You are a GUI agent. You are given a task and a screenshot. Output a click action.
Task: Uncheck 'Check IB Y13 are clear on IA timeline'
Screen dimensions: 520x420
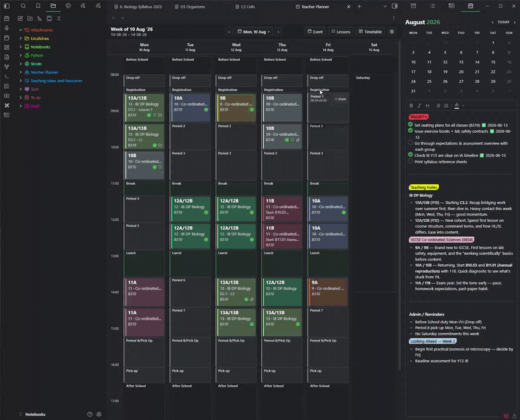click(x=410, y=155)
